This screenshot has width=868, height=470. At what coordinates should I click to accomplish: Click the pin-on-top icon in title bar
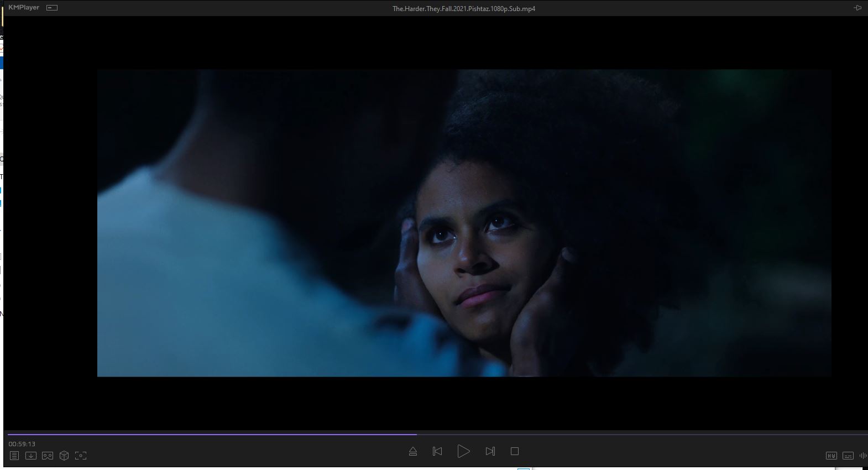click(857, 8)
